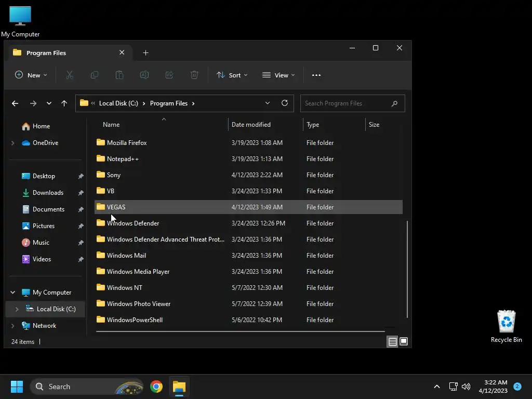
Task: Open the Windows Start menu
Action: pos(17,387)
